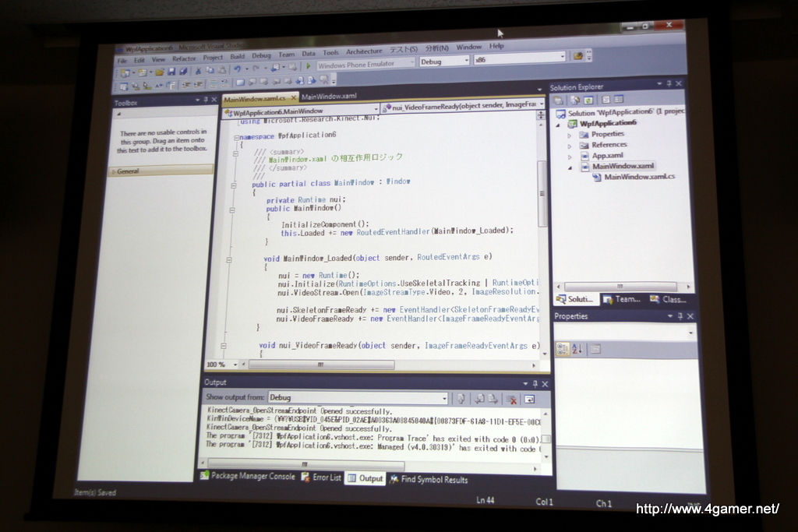Click Find Message in Code icon

click(461, 398)
